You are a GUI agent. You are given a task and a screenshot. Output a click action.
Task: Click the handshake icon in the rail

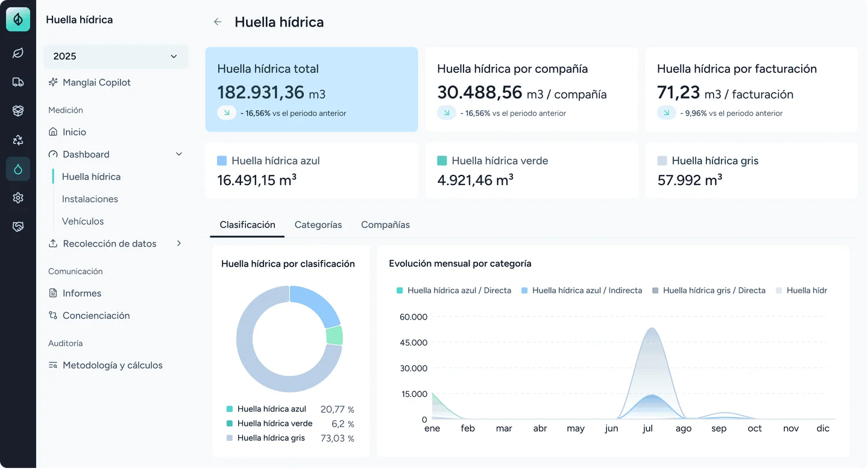(x=18, y=227)
